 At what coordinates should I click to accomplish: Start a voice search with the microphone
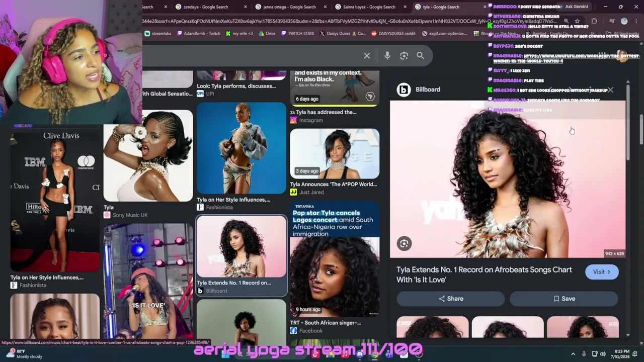click(x=387, y=56)
